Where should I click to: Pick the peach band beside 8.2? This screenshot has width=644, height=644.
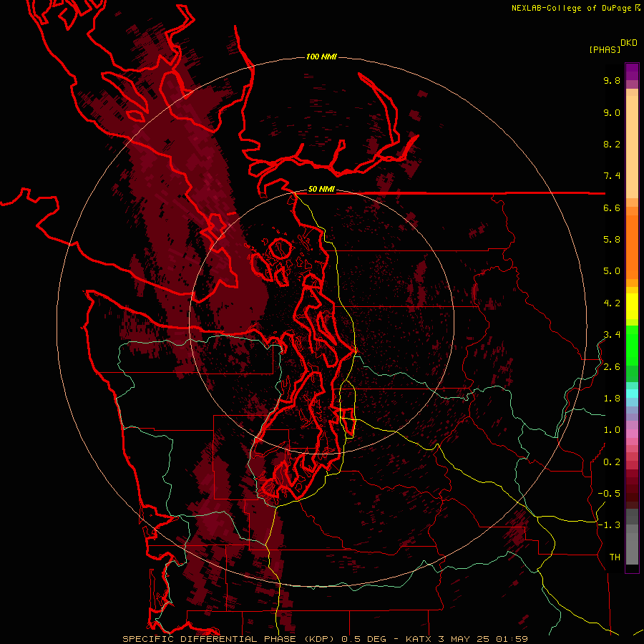pos(632,147)
